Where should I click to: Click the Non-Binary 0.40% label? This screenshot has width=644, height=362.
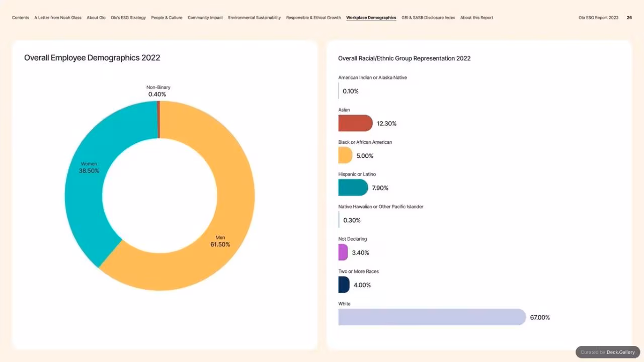point(157,90)
